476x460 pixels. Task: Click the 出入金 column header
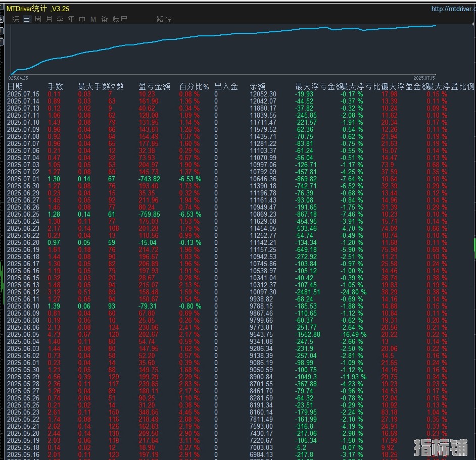[x=226, y=87]
